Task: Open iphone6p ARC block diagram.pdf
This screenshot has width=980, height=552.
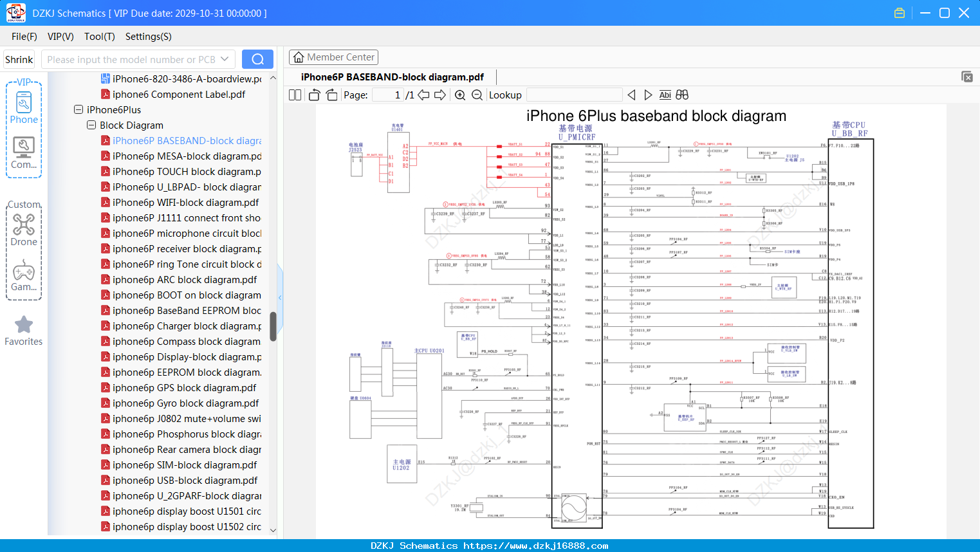Action: [x=185, y=279]
